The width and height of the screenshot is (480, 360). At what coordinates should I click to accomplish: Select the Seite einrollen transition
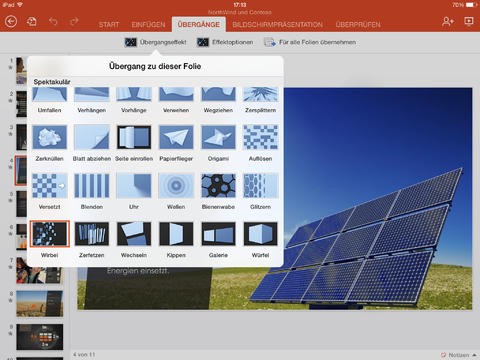(x=134, y=143)
